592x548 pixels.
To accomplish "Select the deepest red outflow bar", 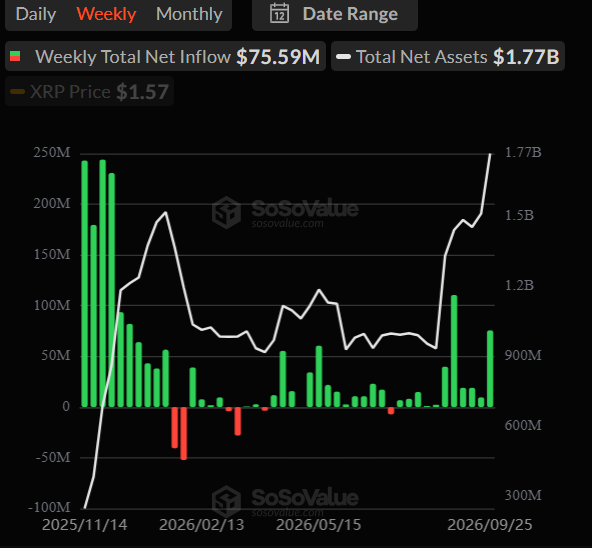I will [x=183, y=434].
